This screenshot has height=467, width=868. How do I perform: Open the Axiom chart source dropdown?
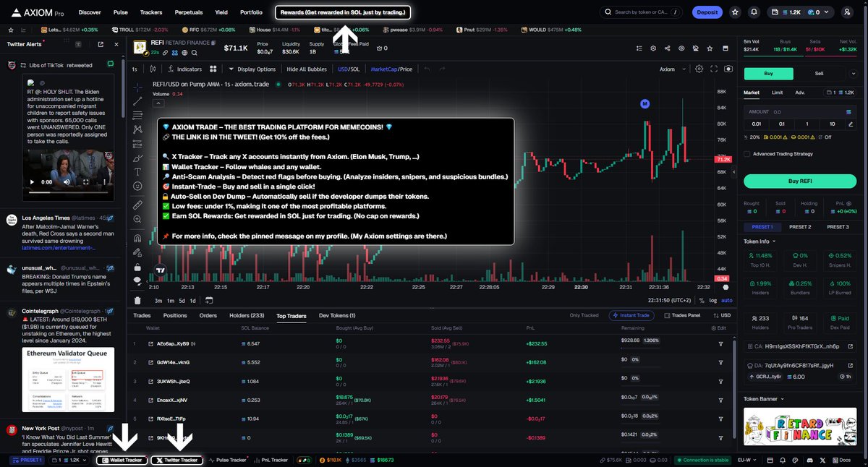pos(671,69)
